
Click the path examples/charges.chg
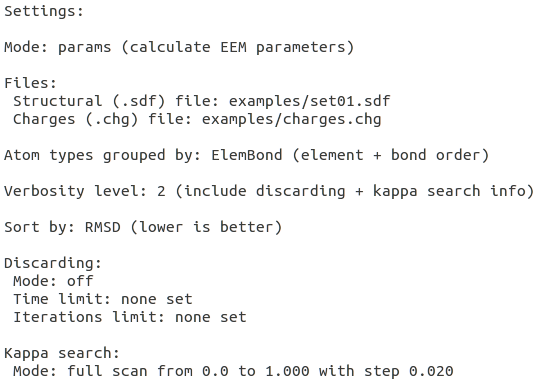(292, 119)
